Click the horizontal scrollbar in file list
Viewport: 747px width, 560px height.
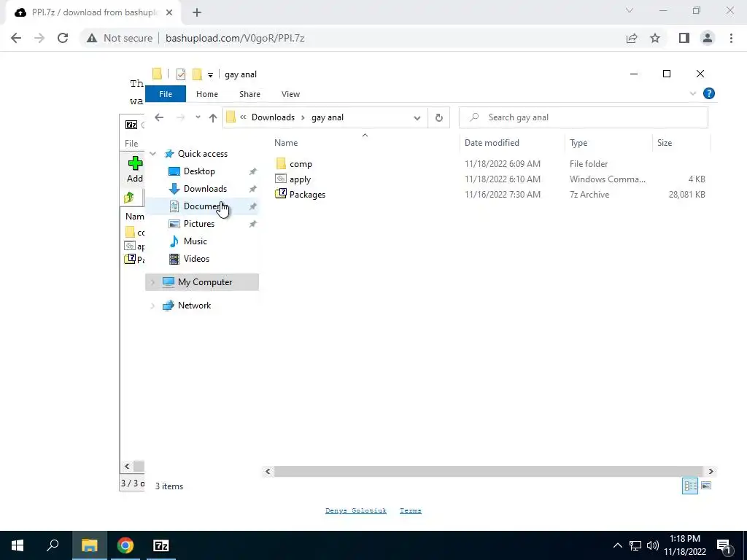coord(489,472)
